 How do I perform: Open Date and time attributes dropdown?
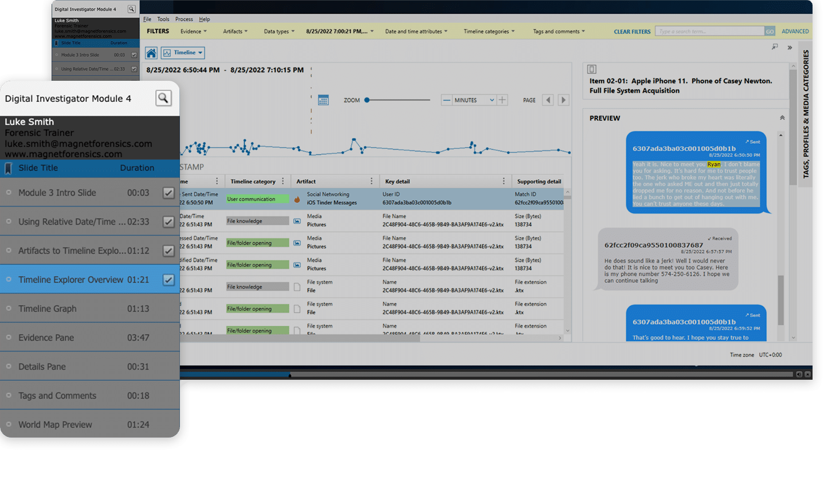coord(417,31)
